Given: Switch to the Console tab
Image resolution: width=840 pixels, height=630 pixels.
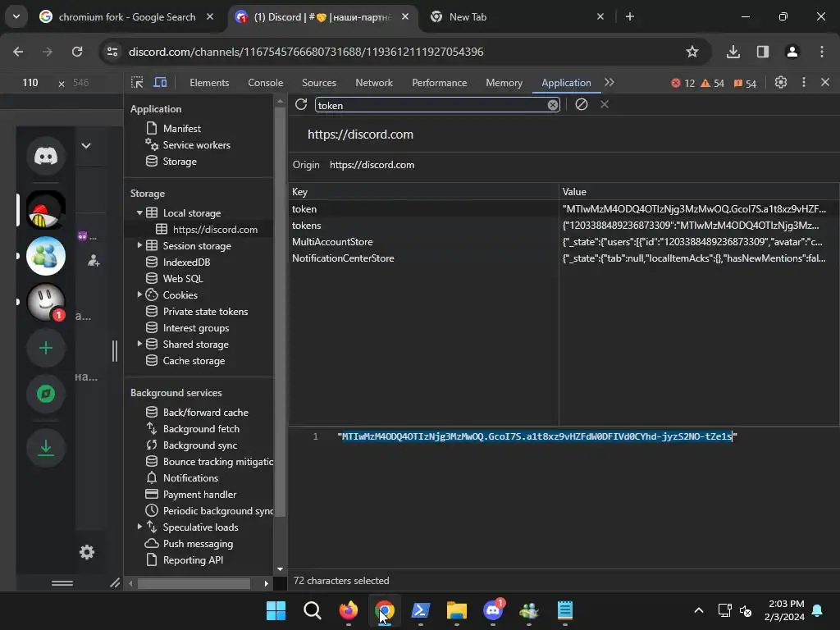Looking at the screenshot, I should (x=265, y=83).
